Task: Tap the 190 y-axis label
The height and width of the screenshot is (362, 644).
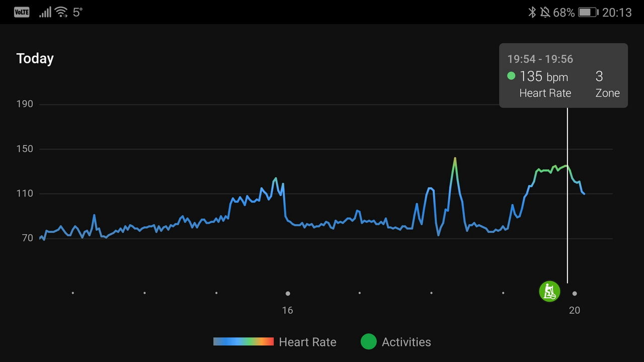Action: [25, 104]
